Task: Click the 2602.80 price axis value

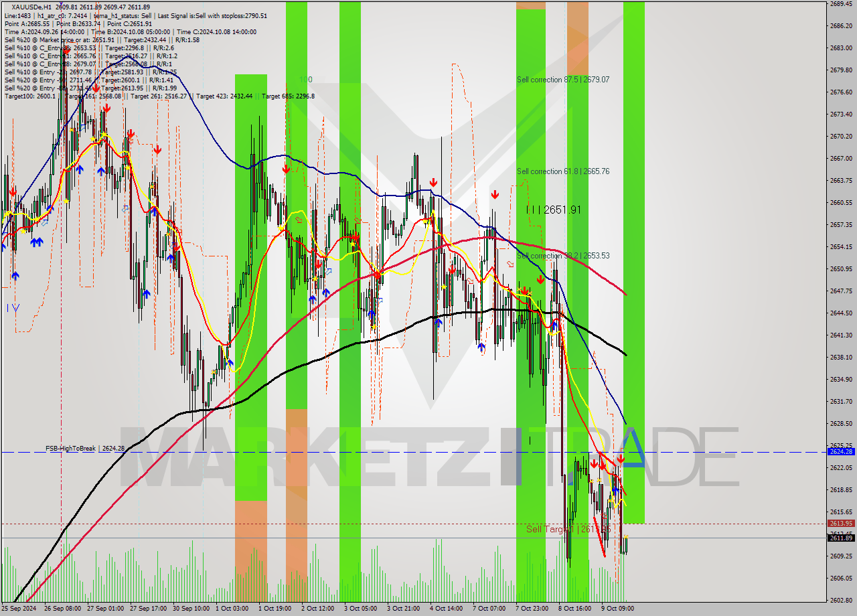Action: (x=840, y=600)
